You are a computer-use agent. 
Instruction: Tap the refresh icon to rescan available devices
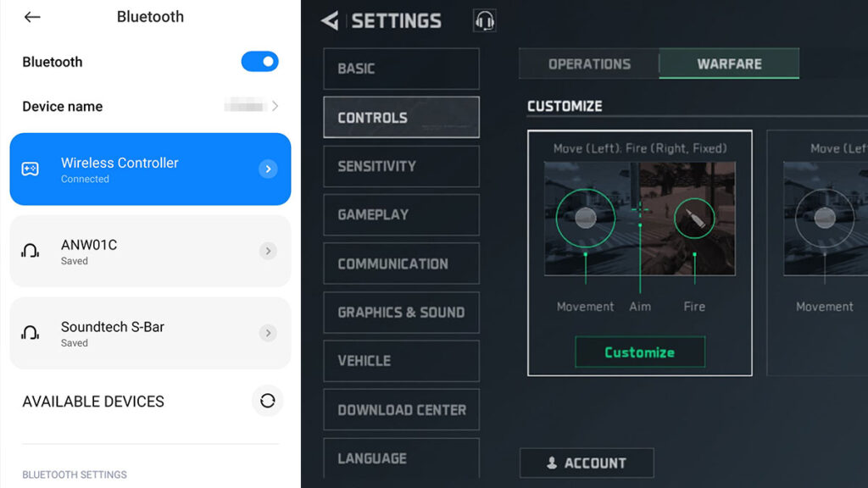pos(268,401)
